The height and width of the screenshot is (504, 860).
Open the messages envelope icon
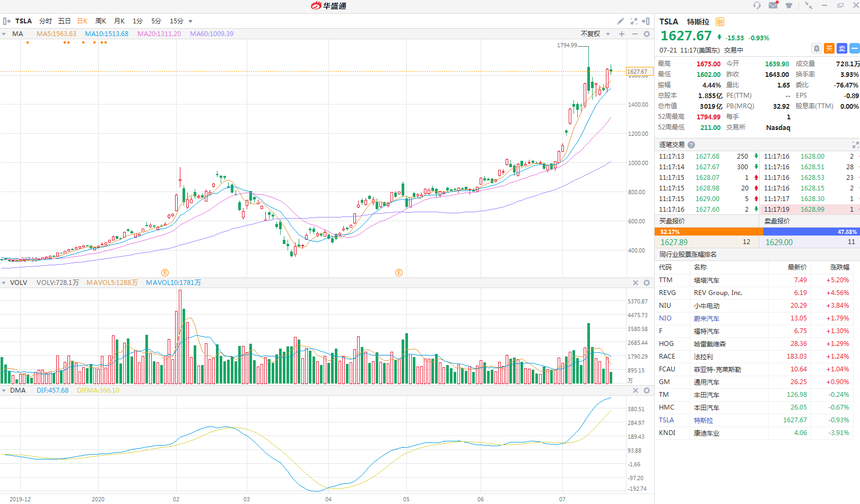pyautogui.click(x=773, y=5)
